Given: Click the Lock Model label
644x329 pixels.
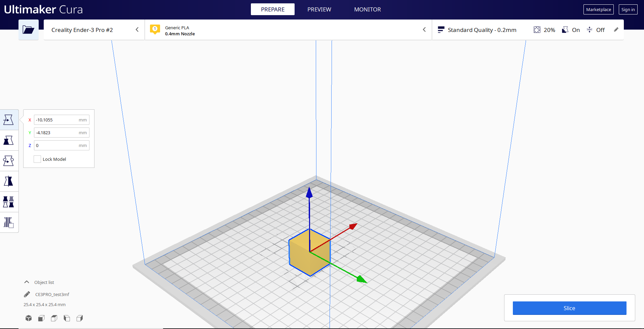Looking at the screenshot, I should tap(54, 159).
